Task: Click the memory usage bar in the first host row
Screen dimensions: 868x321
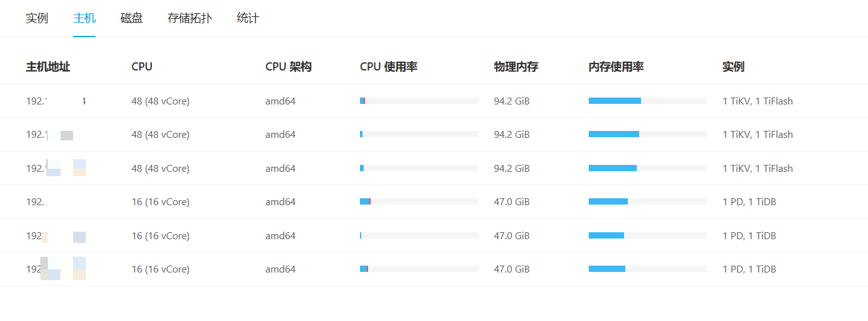Action: 647,101
